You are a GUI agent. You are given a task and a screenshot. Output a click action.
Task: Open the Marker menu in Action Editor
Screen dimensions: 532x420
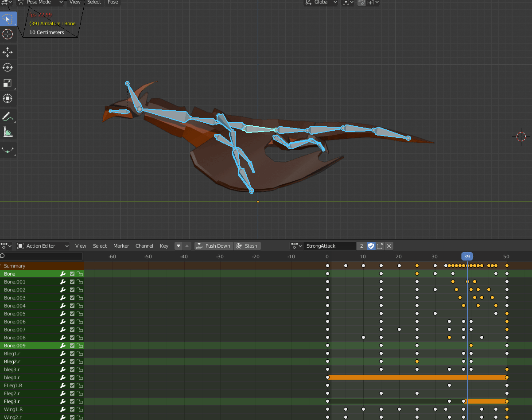click(121, 246)
